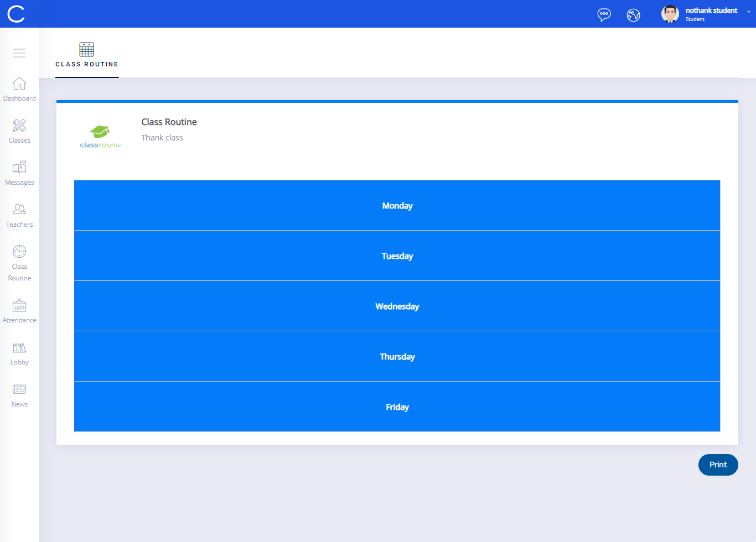
Task: Open the Messages mailbox icon
Action: click(19, 168)
